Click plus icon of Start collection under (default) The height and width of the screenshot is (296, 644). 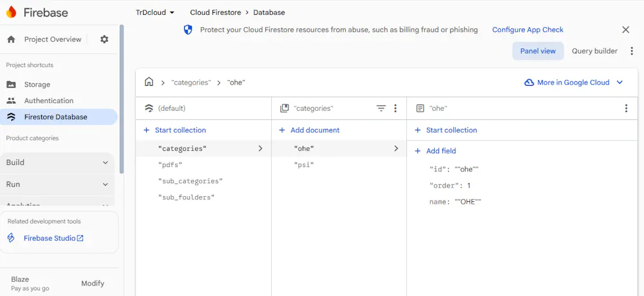click(146, 130)
